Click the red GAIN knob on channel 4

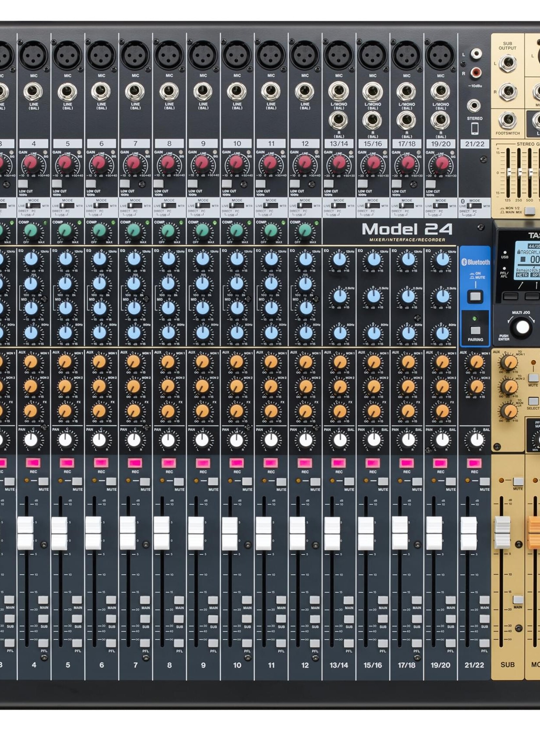coord(30,163)
